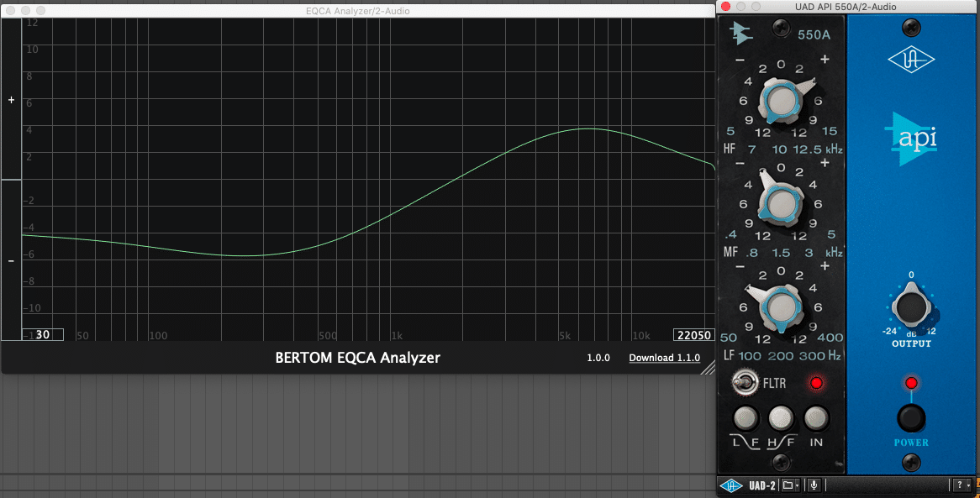Image resolution: width=980 pixels, height=498 pixels.
Task: Close the UAD API 550A window
Action: click(x=725, y=6)
